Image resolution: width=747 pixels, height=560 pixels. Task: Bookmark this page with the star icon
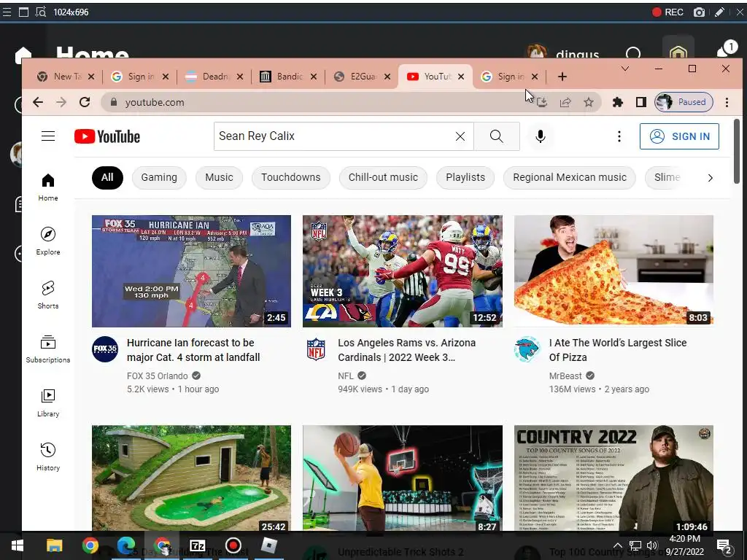tap(589, 102)
